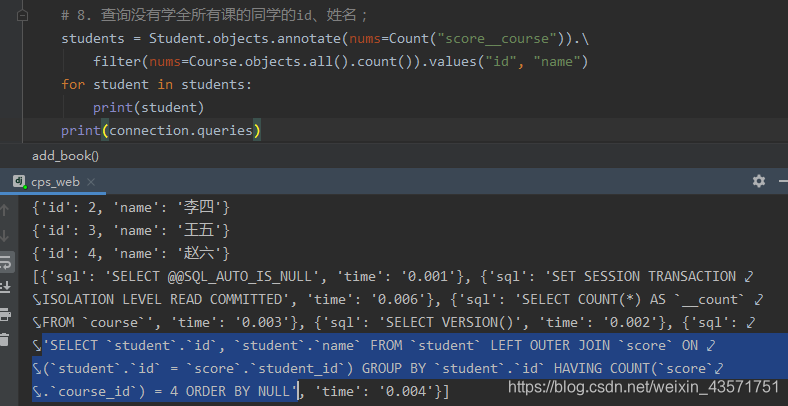Click 'HAVING COUNT(' in highlighted SQL

(606, 369)
